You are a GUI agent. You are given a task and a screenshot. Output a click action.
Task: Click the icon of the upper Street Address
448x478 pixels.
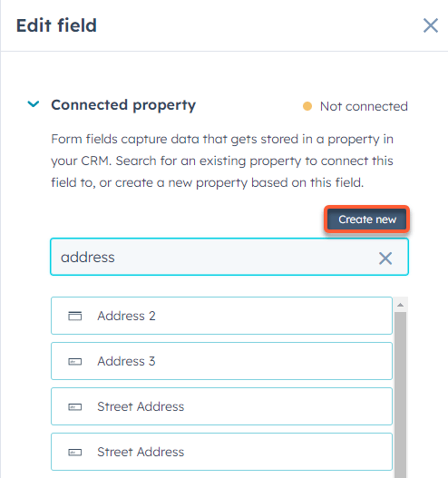point(74,407)
